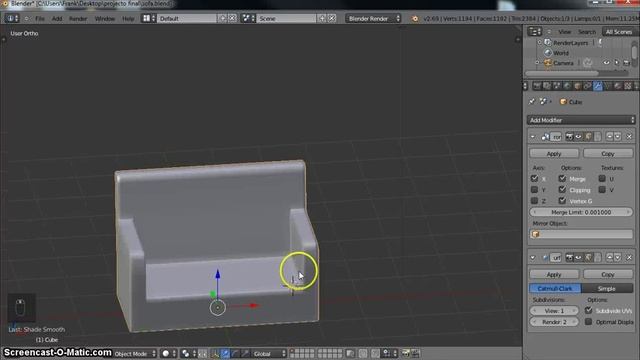The width and height of the screenshot is (640, 360).
Task: Click the Default screen layout name field
Action: click(187, 18)
